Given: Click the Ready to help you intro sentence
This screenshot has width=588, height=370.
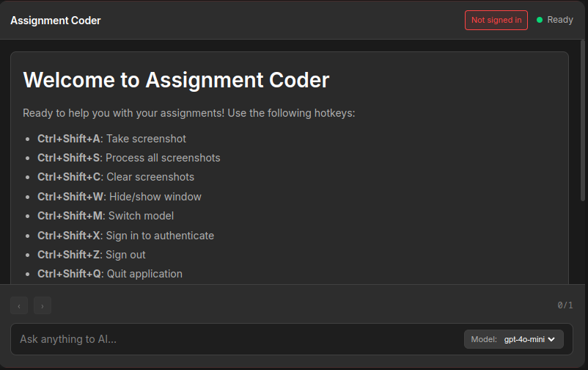Looking at the screenshot, I should click(189, 113).
